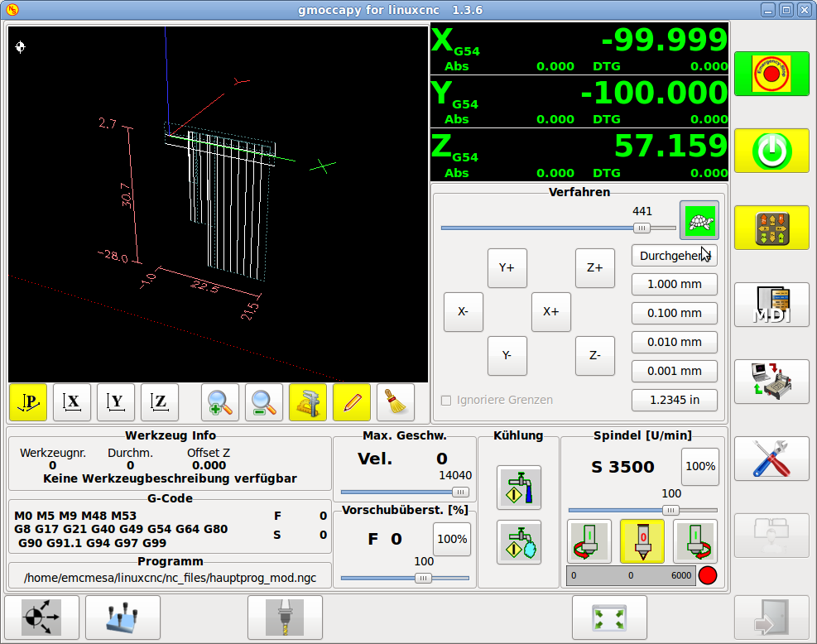Jog Y+ axis

pyautogui.click(x=507, y=268)
